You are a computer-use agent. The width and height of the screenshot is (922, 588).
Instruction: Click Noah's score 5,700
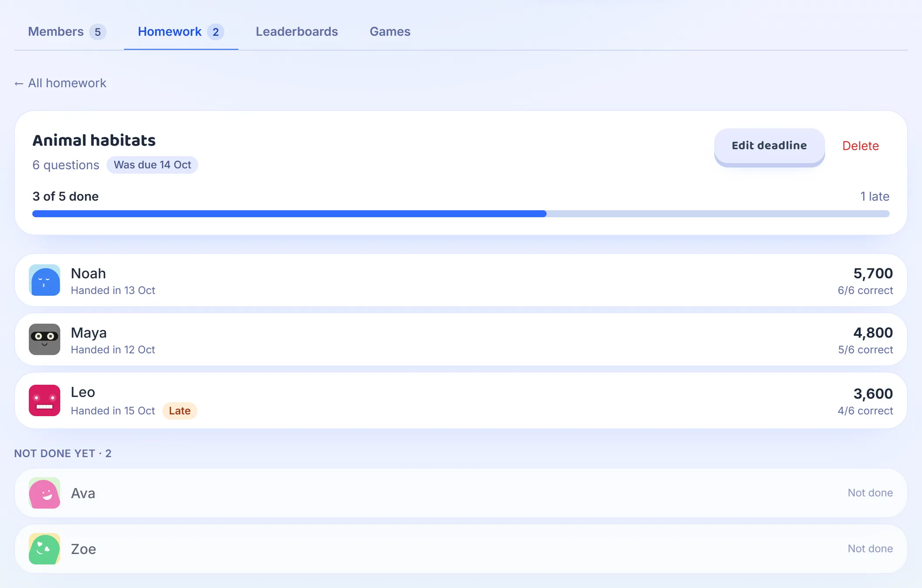coord(873,273)
